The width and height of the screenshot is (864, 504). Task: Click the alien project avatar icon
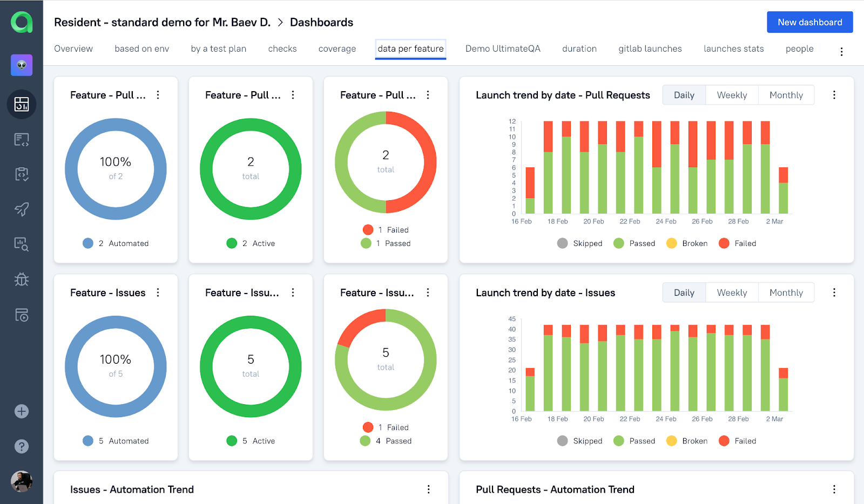coord(22,65)
